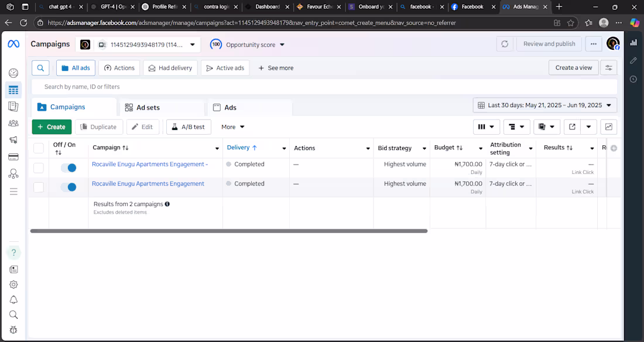644x342 pixels.
Task: Open filter settings sliders icon
Action: pos(609,68)
